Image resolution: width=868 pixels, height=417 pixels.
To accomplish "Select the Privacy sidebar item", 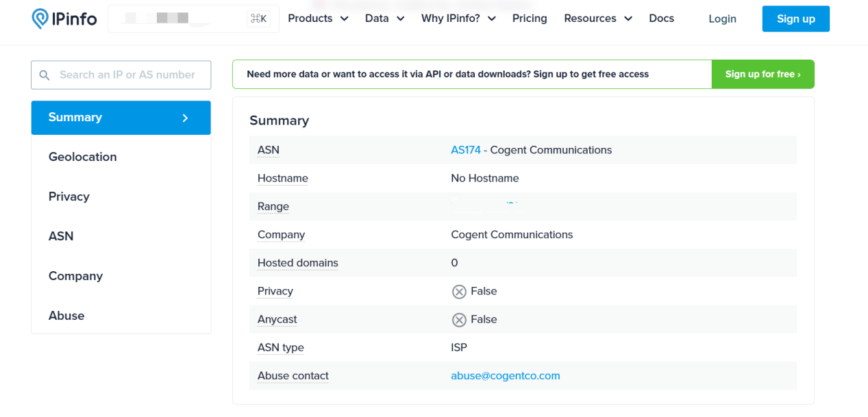I will pos(69,197).
